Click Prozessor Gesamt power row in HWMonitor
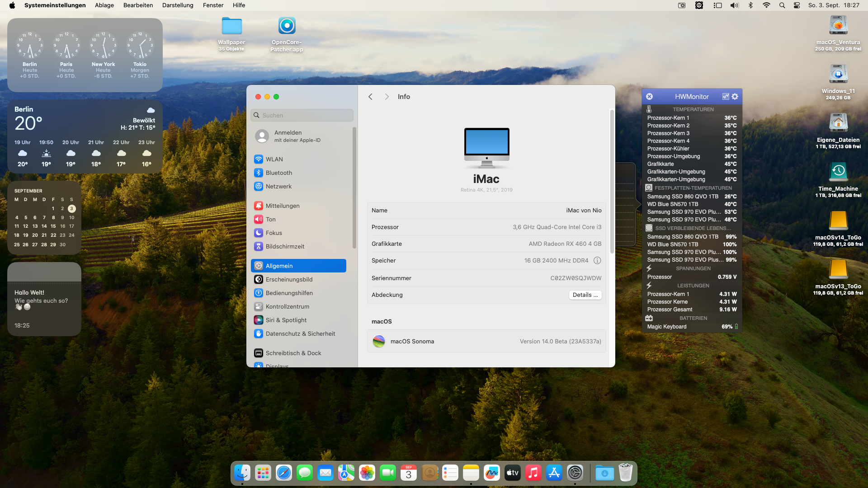The image size is (868, 488). [692, 310]
